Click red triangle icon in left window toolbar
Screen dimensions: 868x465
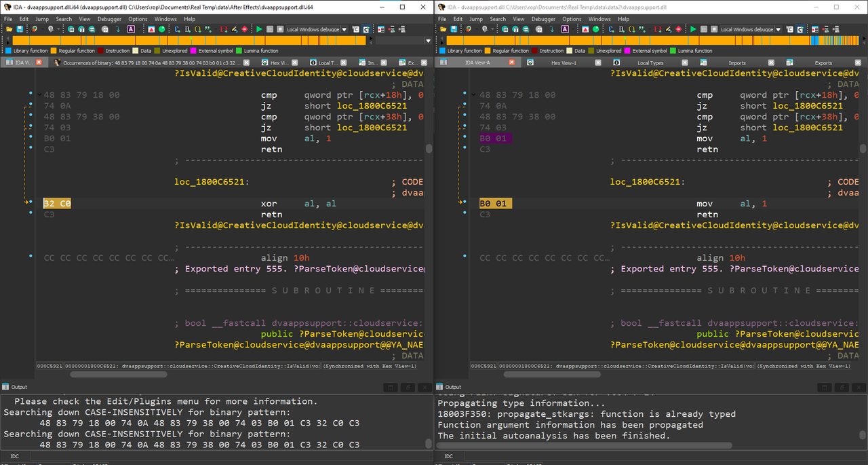click(151, 30)
